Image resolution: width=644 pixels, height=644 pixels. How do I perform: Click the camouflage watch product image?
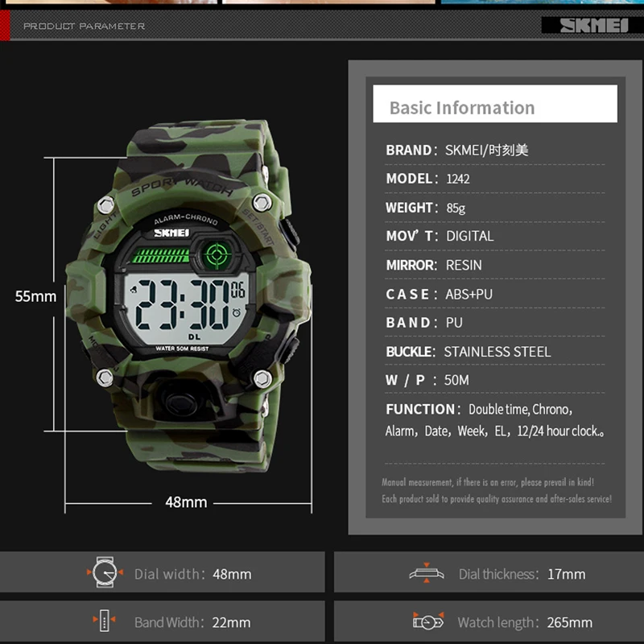(188, 295)
